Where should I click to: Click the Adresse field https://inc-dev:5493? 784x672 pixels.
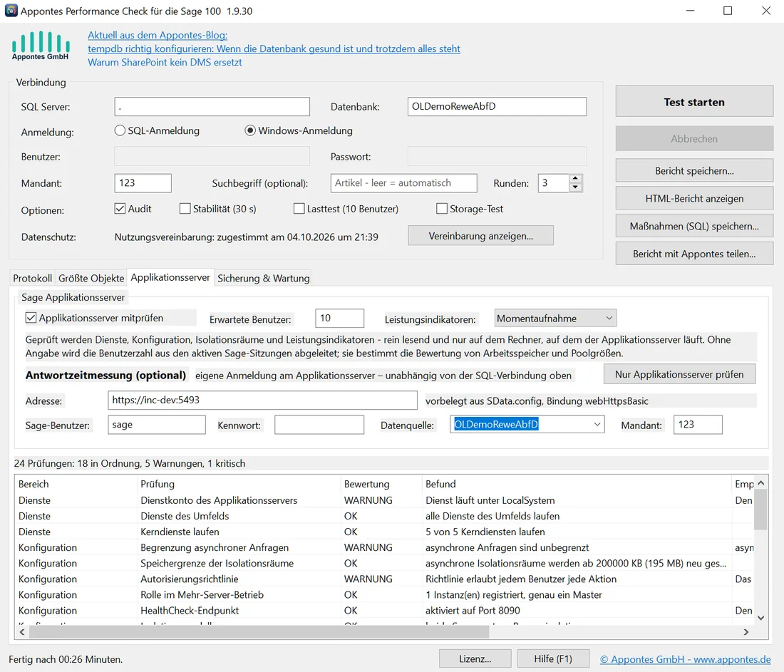pyautogui.click(x=262, y=400)
